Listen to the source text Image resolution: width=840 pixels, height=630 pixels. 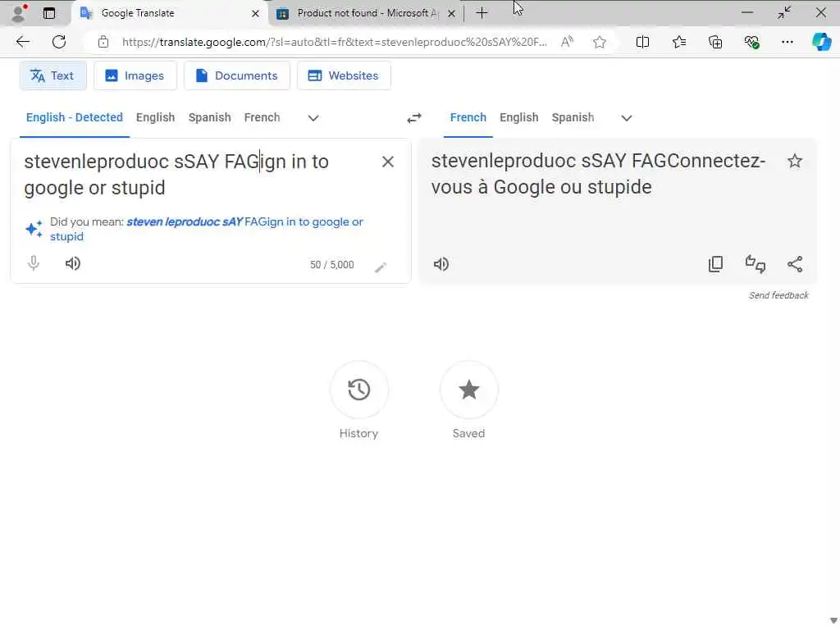[x=73, y=263]
